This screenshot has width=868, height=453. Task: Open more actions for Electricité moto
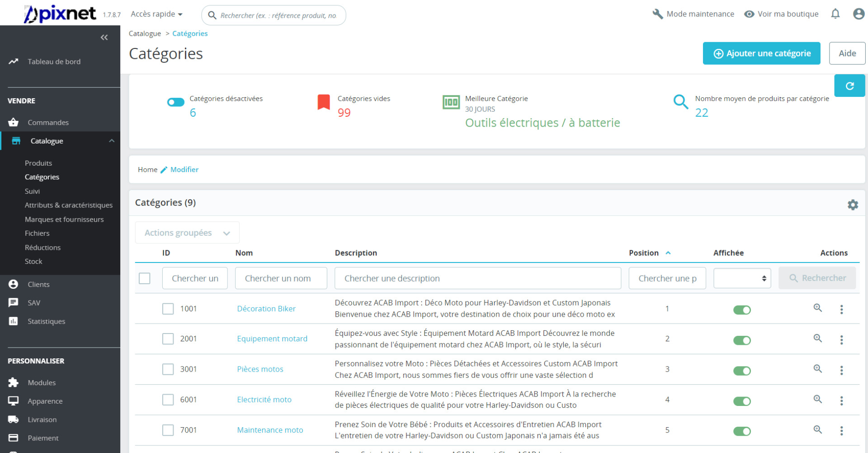click(x=841, y=401)
